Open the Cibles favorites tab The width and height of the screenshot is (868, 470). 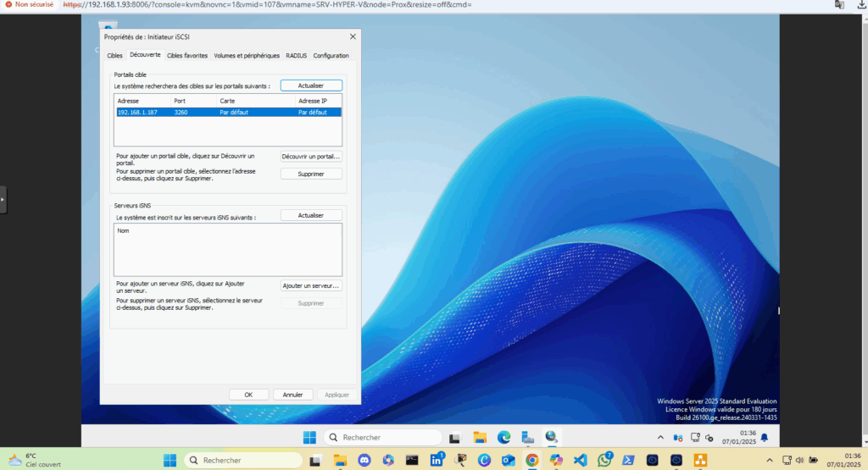(187, 55)
